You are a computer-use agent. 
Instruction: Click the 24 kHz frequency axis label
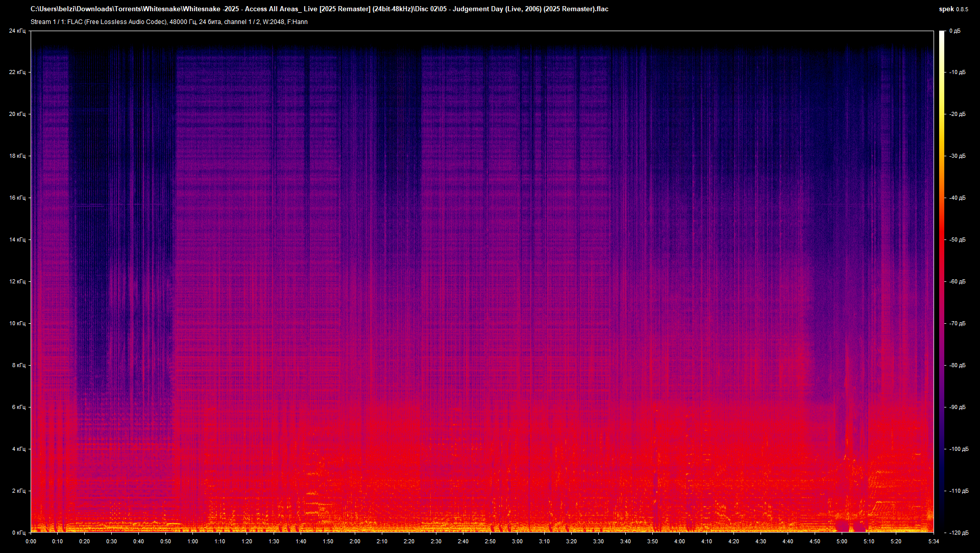coord(17,31)
